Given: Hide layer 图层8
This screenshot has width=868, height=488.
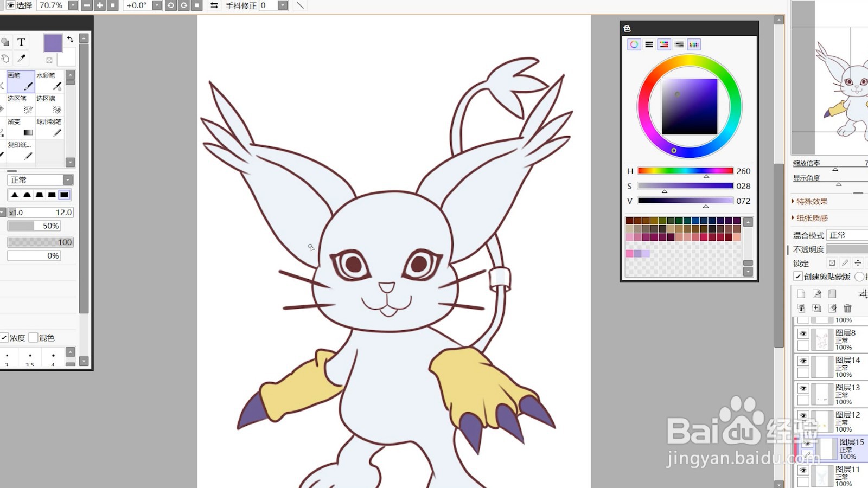Looking at the screenshot, I should pos(803,334).
